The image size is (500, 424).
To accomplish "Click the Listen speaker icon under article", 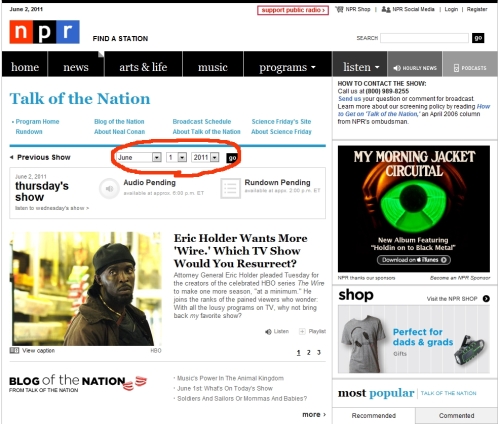I will pyautogui.click(x=268, y=332).
